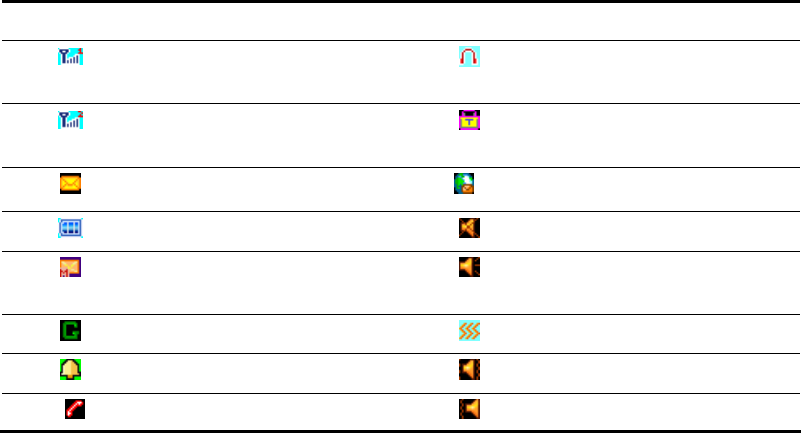This screenshot has width=801, height=433.
Task: Select the alarm bell icon
Action: click(x=70, y=369)
